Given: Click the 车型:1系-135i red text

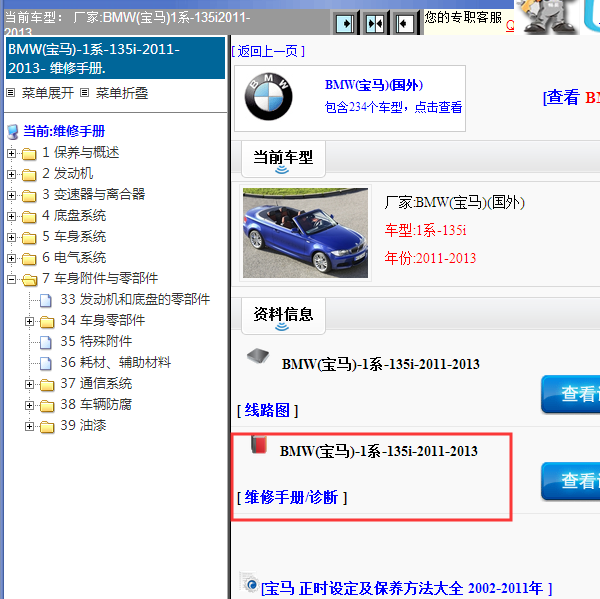Looking at the screenshot, I should click(426, 230).
